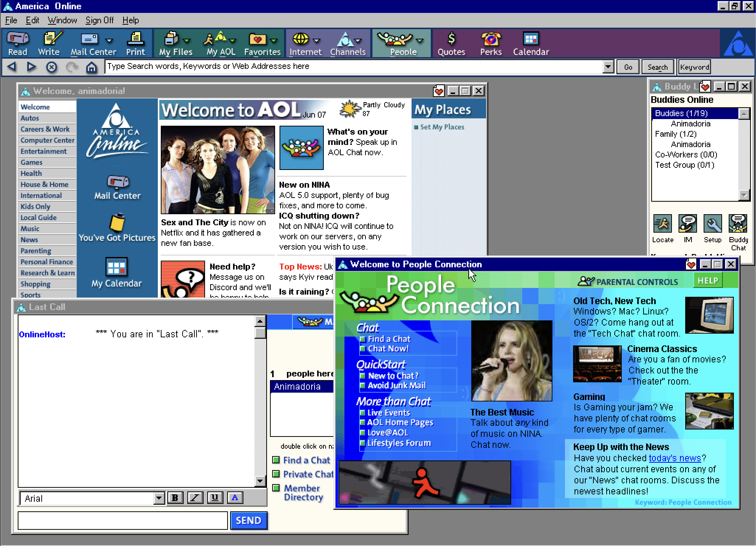Add Welcome window to Favorites heart
The width and height of the screenshot is (756, 546).
(439, 91)
